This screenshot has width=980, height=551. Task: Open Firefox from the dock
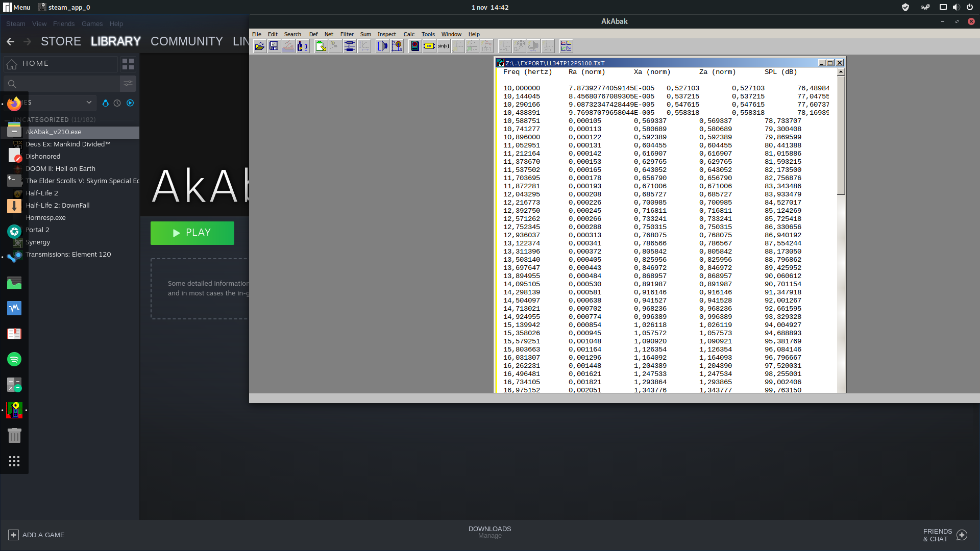[14, 104]
